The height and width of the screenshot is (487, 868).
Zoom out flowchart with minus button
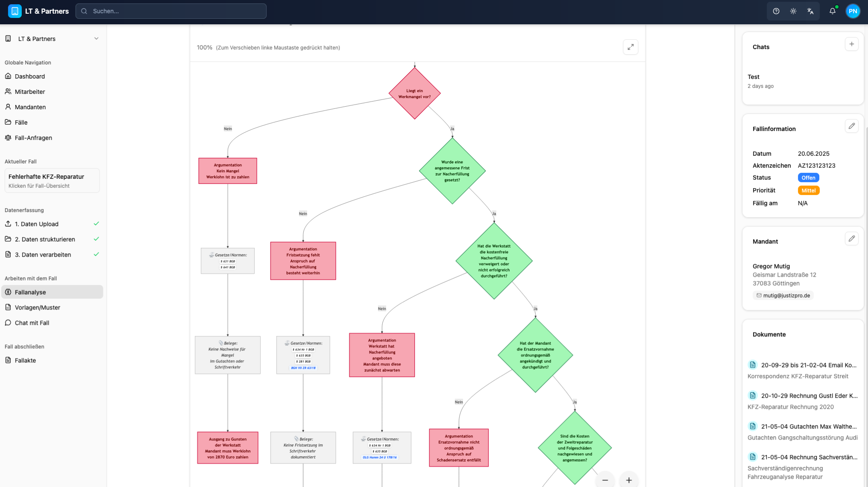605,480
